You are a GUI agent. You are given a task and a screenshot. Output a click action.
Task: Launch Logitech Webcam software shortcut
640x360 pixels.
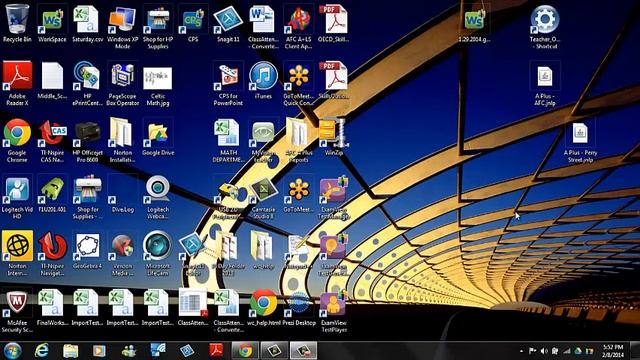(x=158, y=197)
